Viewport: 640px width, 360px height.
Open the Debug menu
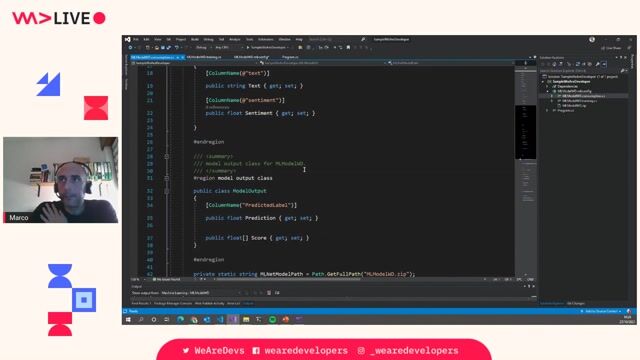tap(209, 40)
